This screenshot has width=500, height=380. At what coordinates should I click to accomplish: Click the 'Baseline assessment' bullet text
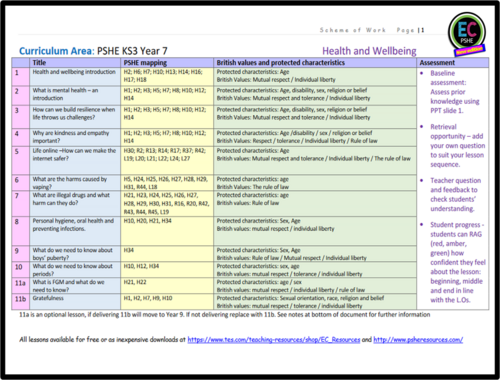pos(455,92)
